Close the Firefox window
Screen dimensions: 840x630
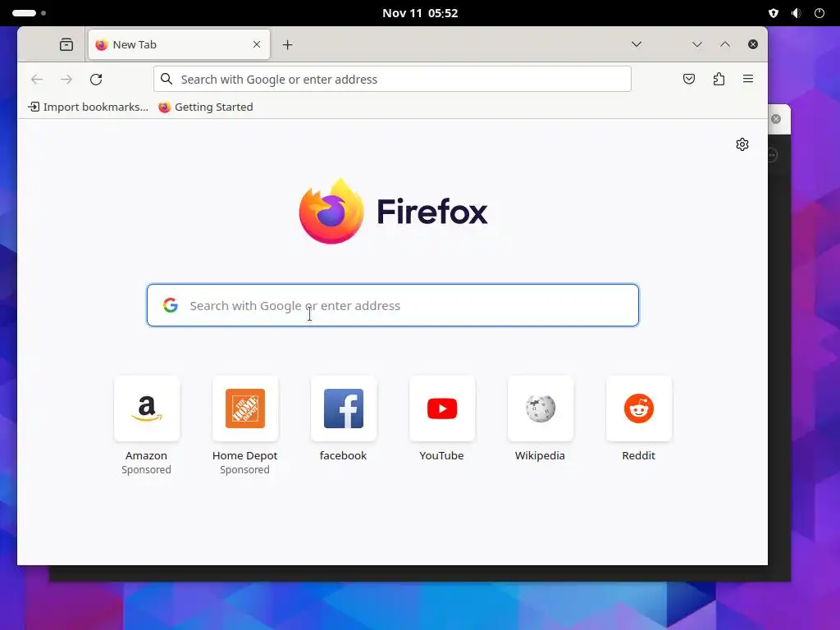(753, 44)
